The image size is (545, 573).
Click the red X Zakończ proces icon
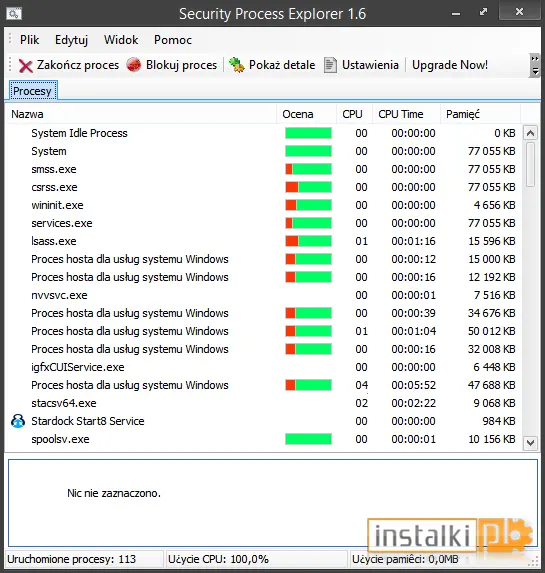coord(26,66)
